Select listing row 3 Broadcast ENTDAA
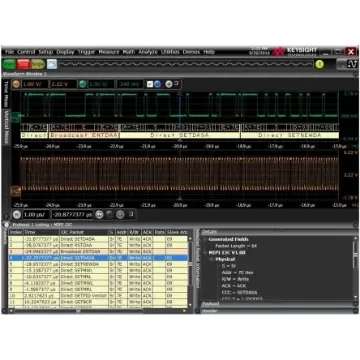This screenshot has height=360, width=360. coord(99,252)
